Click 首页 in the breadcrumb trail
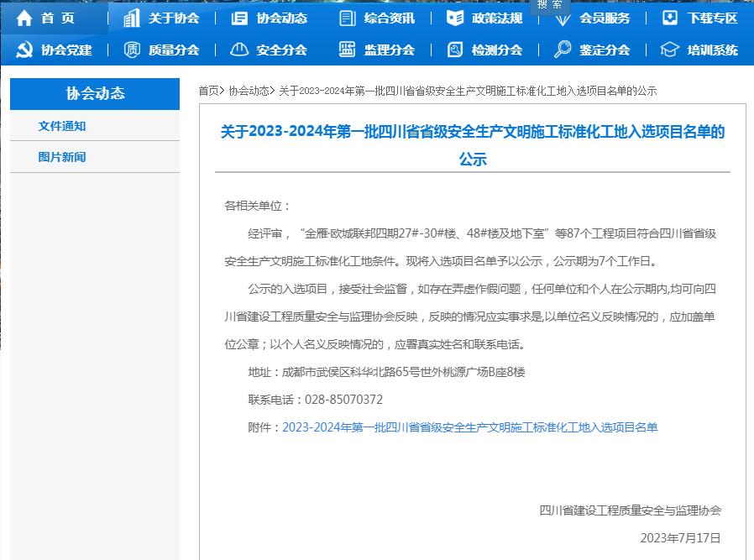The image size is (754, 560). (208, 91)
